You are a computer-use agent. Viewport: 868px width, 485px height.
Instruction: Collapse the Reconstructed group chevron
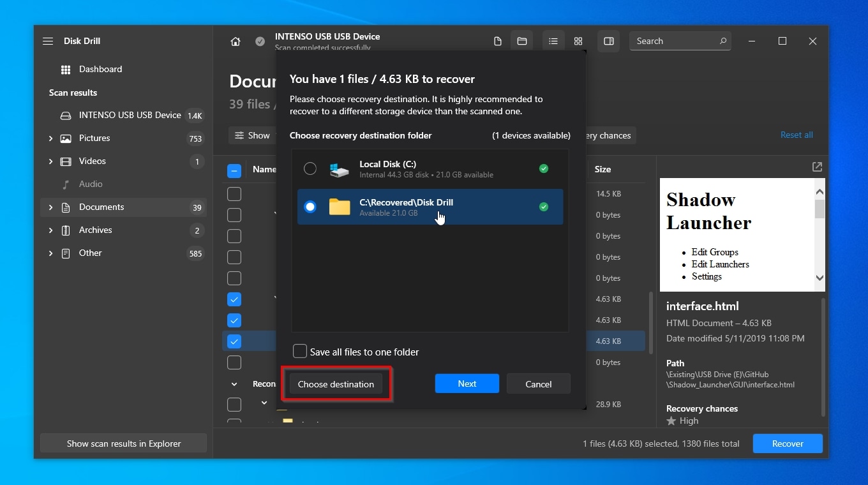[x=234, y=384]
